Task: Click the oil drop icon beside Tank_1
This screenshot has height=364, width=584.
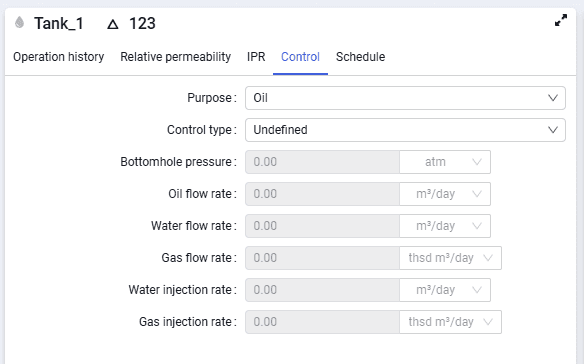Action: 19,22
